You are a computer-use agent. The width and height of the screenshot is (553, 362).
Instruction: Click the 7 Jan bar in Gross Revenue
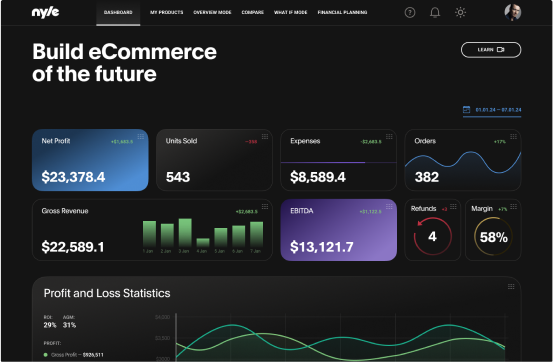(x=256, y=234)
